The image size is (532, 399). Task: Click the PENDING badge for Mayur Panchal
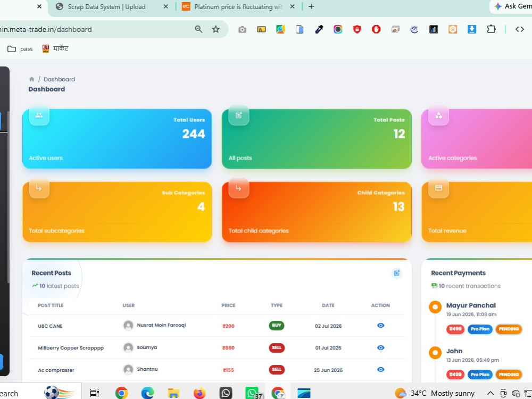(x=509, y=329)
